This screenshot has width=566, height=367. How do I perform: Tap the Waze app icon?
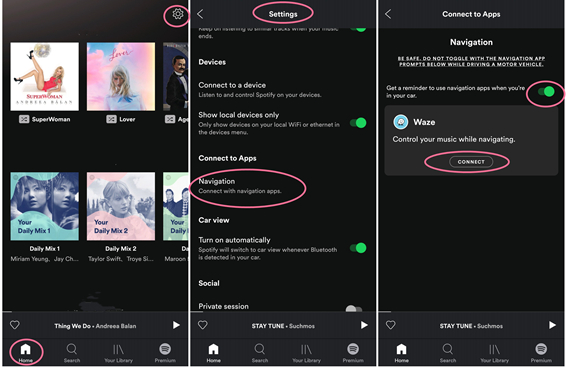401,122
